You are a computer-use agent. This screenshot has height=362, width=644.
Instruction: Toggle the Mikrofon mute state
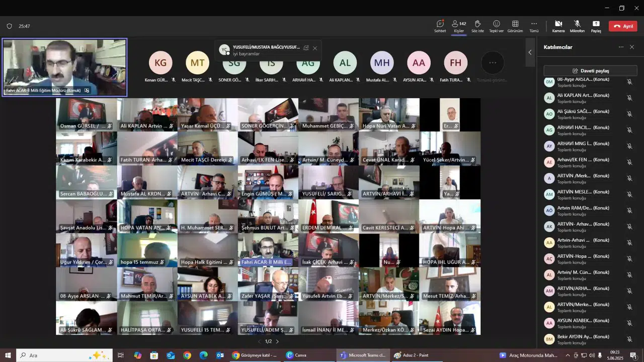click(577, 26)
